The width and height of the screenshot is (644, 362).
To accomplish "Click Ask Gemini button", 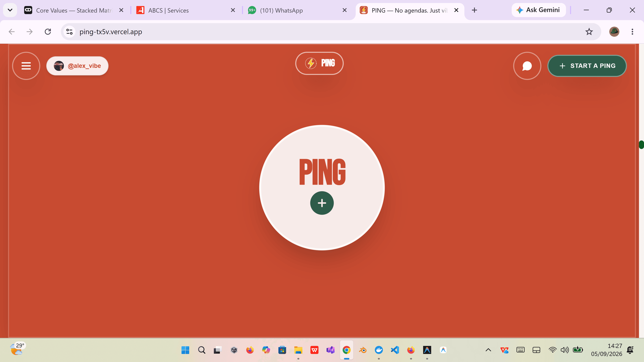I will [539, 10].
